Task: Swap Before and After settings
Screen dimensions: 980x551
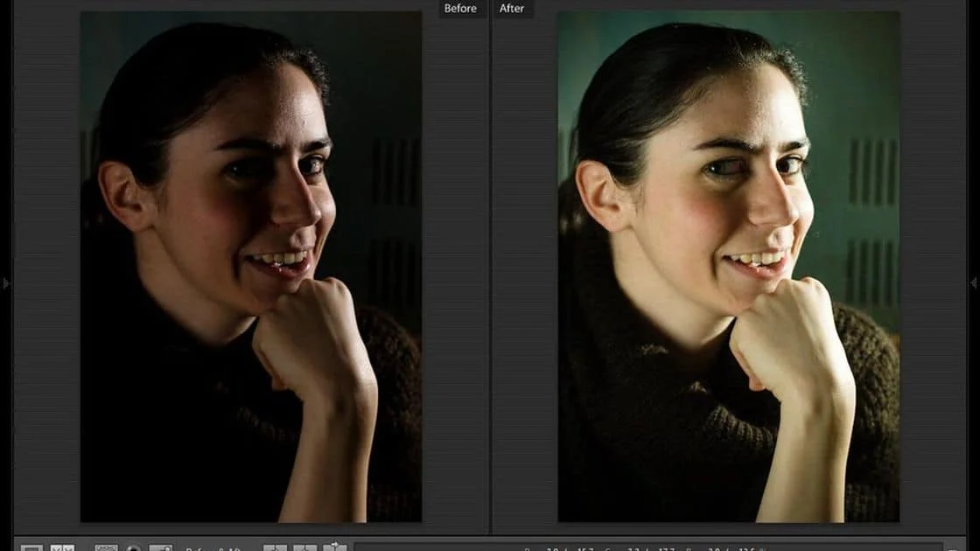Action: (334, 548)
